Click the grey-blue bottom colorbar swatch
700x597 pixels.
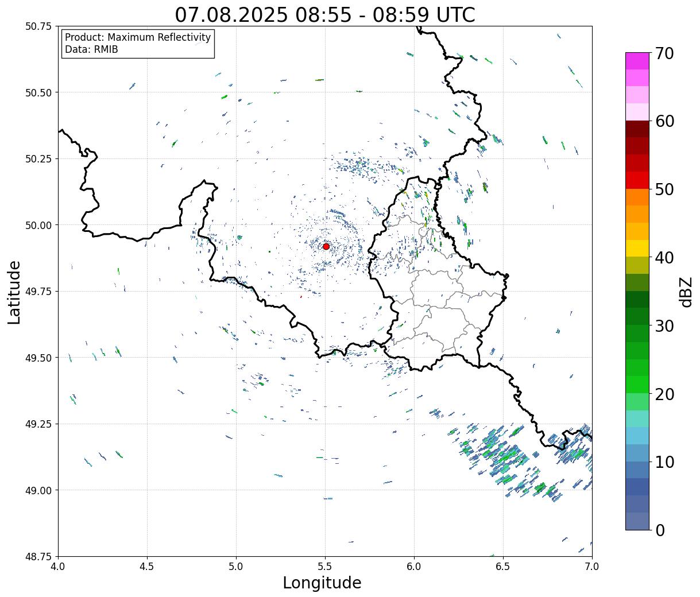[637, 521]
